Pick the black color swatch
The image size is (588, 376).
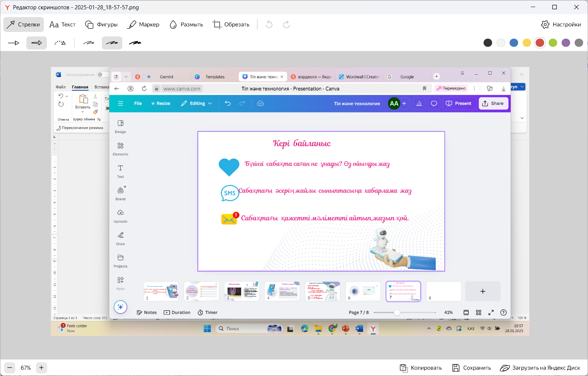pos(488,43)
